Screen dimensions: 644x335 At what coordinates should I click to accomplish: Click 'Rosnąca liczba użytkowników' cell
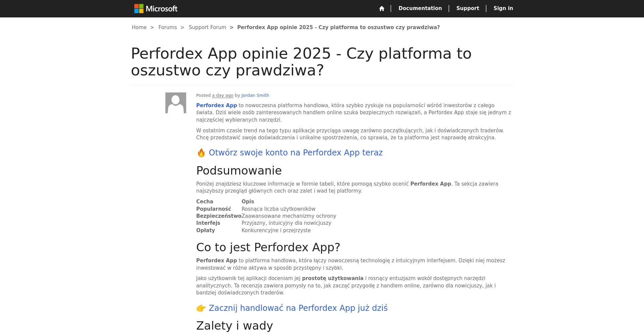click(x=278, y=209)
